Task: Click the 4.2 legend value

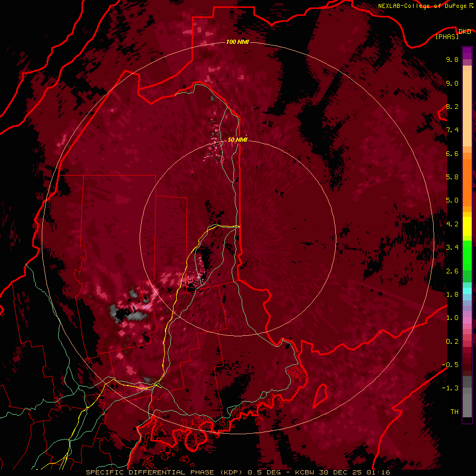Action: click(452, 224)
